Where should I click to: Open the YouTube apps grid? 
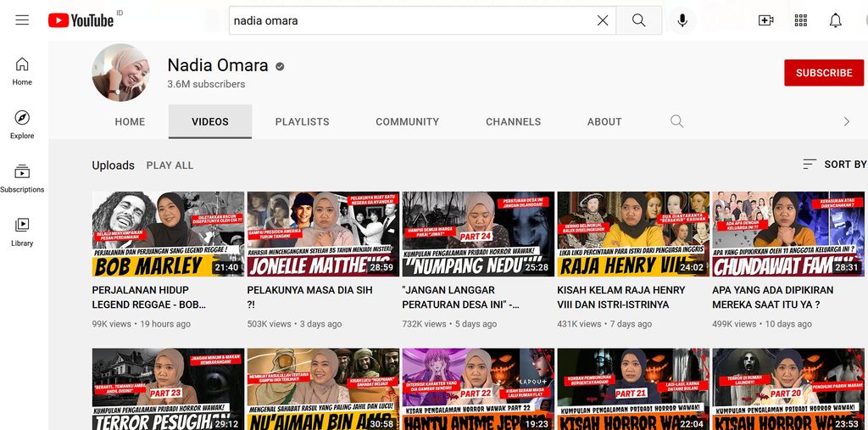click(800, 20)
